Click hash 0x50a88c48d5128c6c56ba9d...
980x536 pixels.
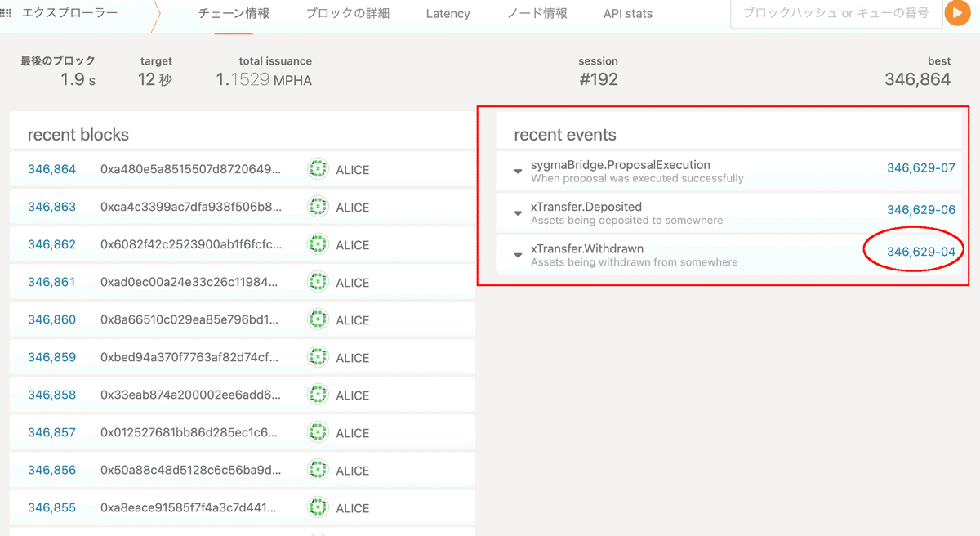[x=190, y=470]
